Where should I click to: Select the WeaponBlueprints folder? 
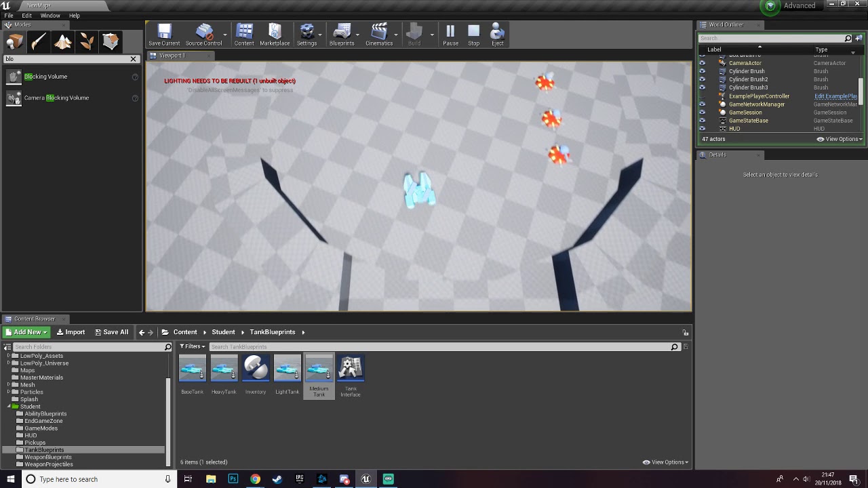tap(48, 457)
